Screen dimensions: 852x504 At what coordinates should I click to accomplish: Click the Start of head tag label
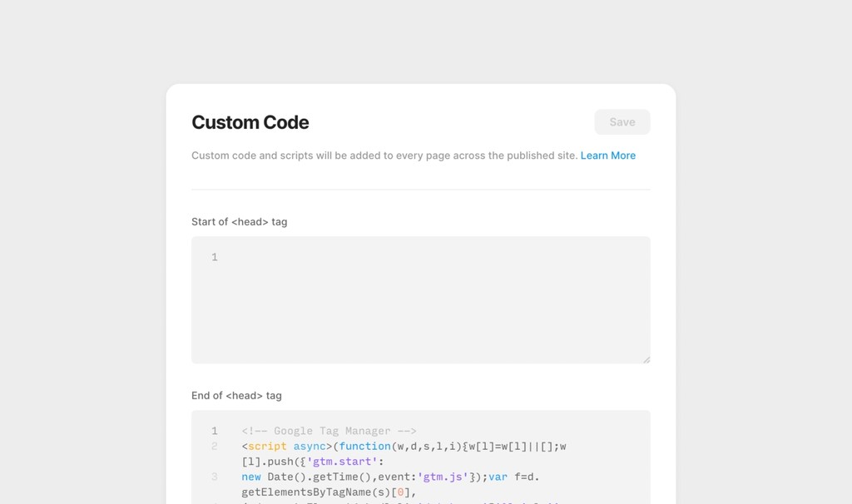tap(240, 221)
